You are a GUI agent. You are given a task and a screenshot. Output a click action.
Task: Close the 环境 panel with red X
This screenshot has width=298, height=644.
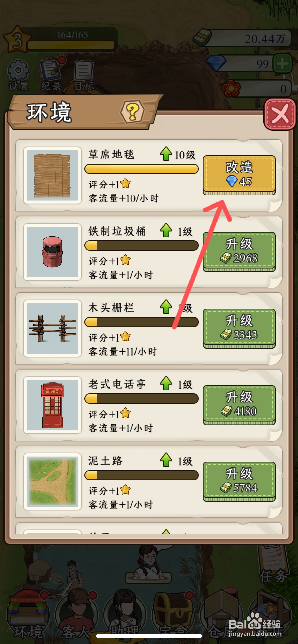280,114
